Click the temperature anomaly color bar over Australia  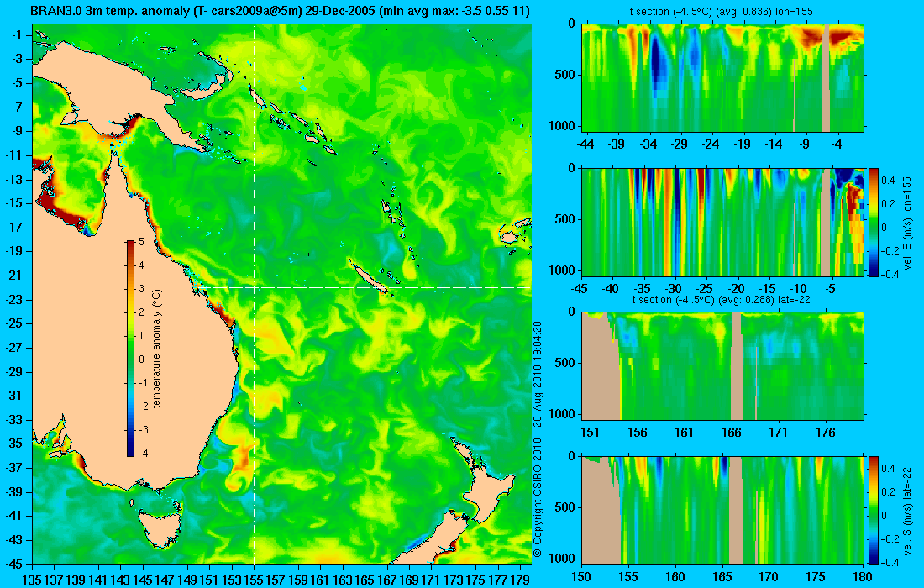[130, 348]
